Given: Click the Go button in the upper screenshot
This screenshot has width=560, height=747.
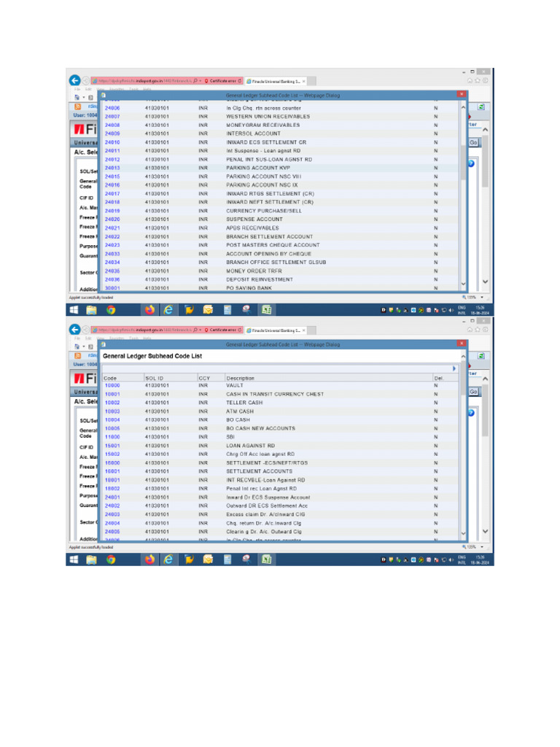Looking at the screenshot, I should (473, 142).
